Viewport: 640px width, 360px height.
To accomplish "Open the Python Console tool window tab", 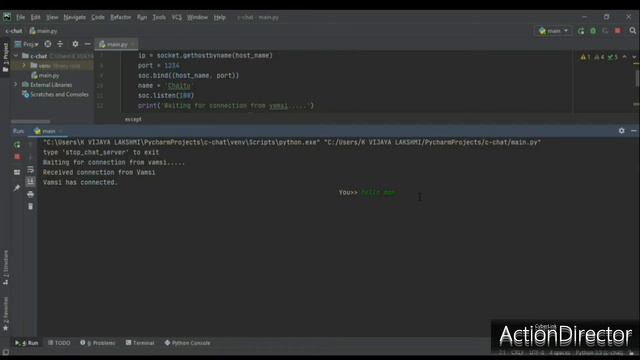I will [x=187, y=343].
